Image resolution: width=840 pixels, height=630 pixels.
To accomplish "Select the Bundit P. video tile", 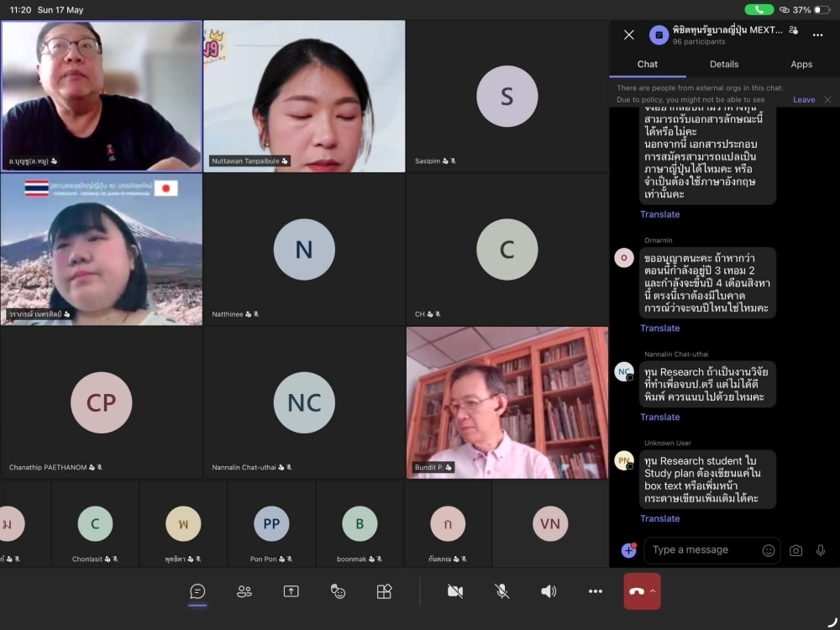I will point(507,402).
